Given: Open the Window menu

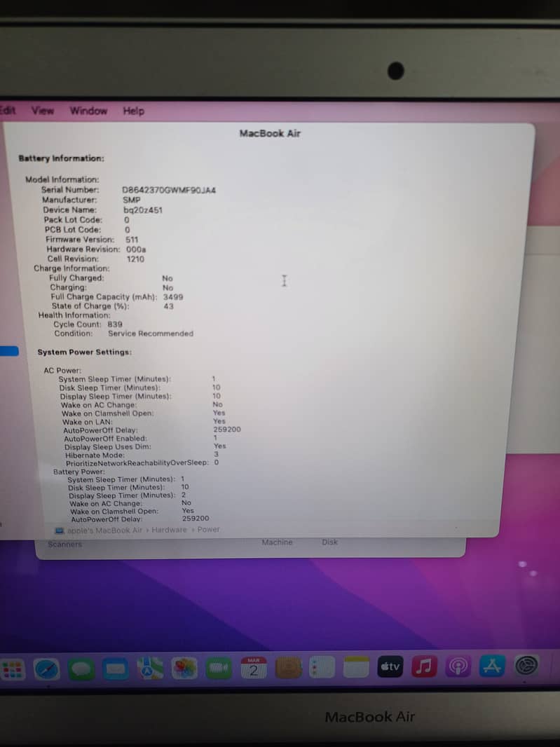Looking at the screenshot, I should (88, 111).
